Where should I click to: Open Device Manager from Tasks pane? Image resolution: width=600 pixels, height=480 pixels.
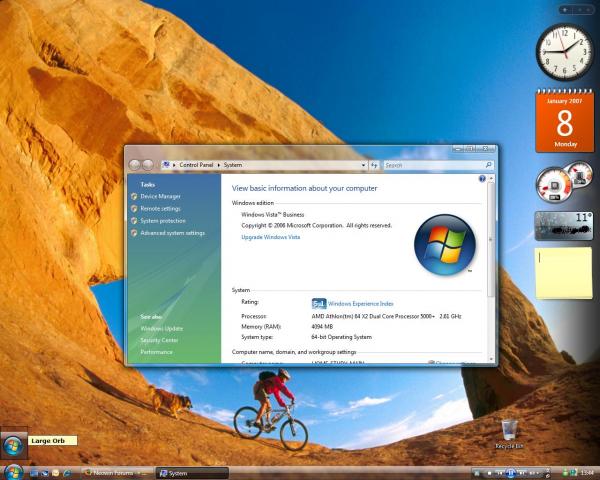click(x=160, y=196)
